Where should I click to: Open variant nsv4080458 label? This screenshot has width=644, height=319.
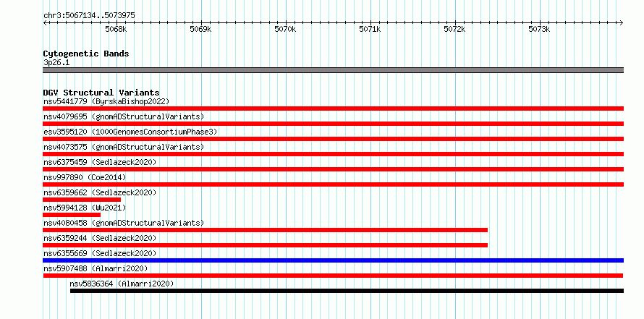coord(124,223)
